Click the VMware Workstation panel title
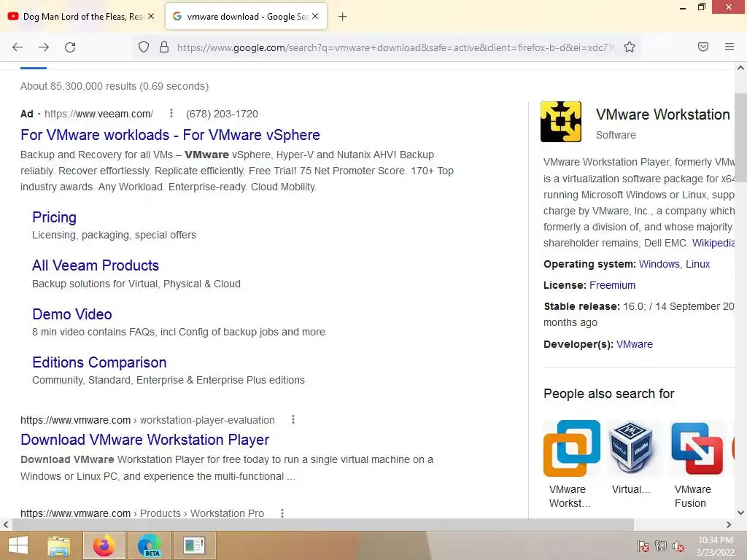Viewport: 747px width, 560px height. pos(662,114)
